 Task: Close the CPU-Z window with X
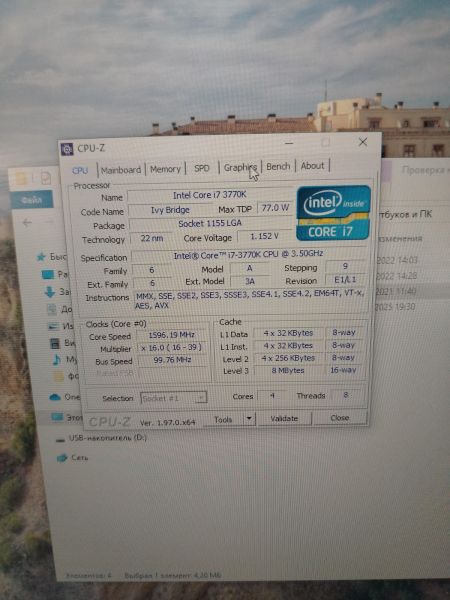coord(363,142)
